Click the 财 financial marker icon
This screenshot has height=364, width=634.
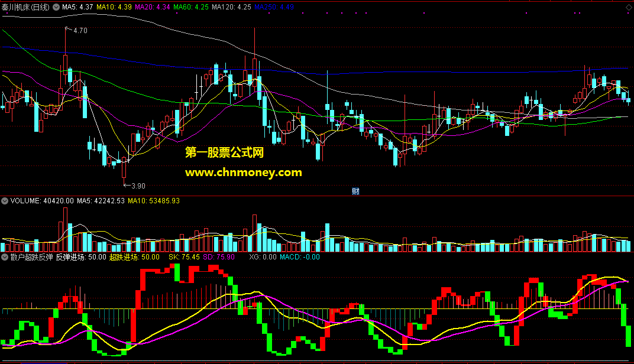(355, 191)
